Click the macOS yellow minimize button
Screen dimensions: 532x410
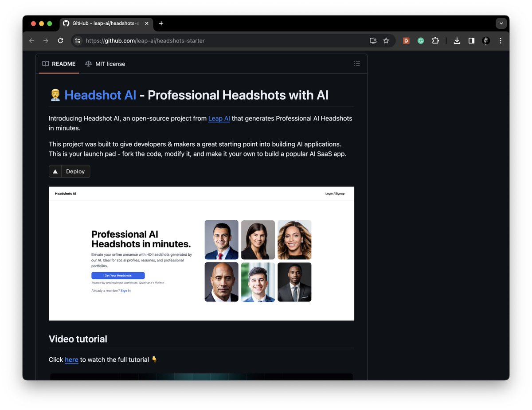pyautogui.click(x=42, y=23)
